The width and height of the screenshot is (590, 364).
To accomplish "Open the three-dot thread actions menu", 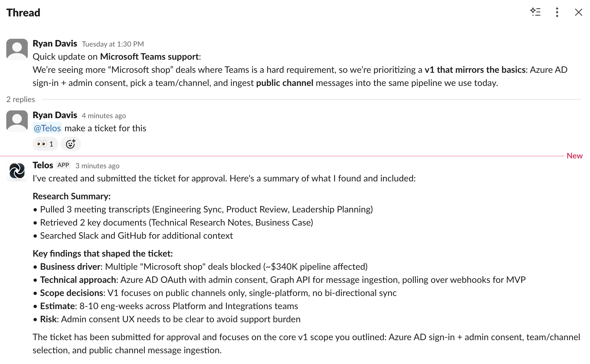I will 557,12.
